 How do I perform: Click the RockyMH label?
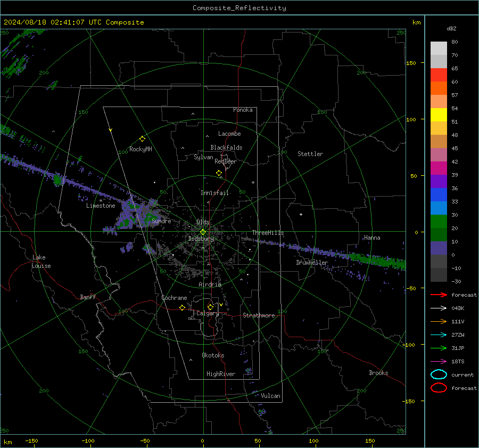pos(141,149)
